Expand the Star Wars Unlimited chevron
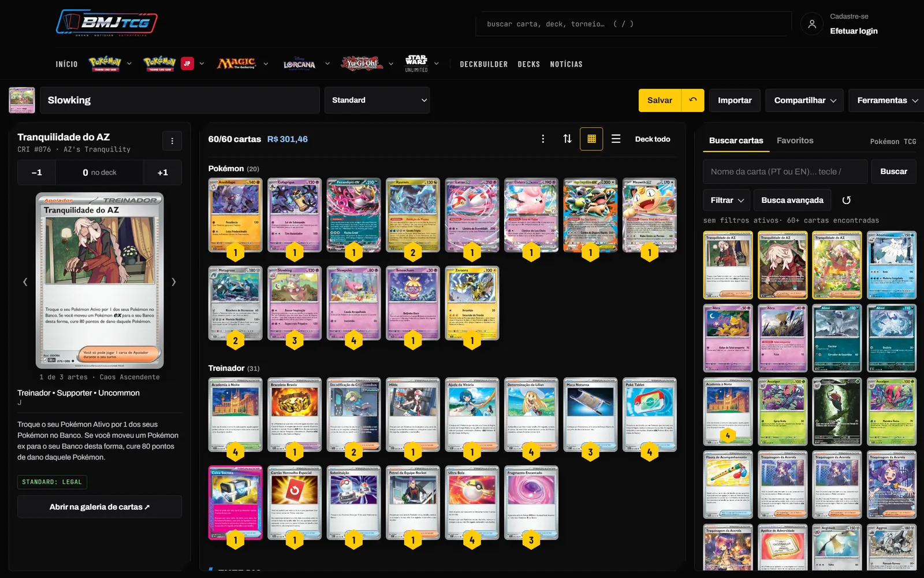Screen dimensions: 924x578 click(x=437, y=64)
